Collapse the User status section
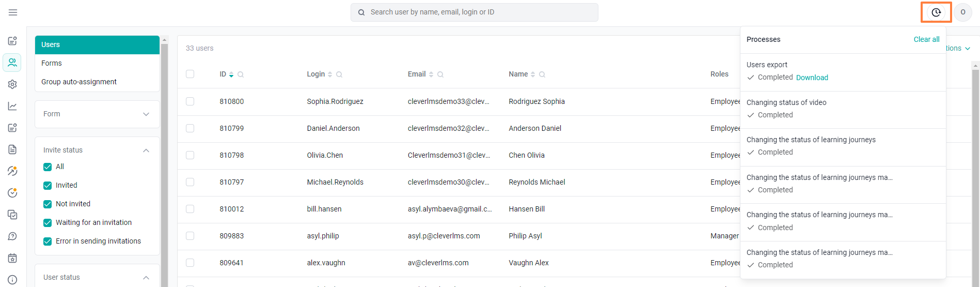 pos(146,278)
